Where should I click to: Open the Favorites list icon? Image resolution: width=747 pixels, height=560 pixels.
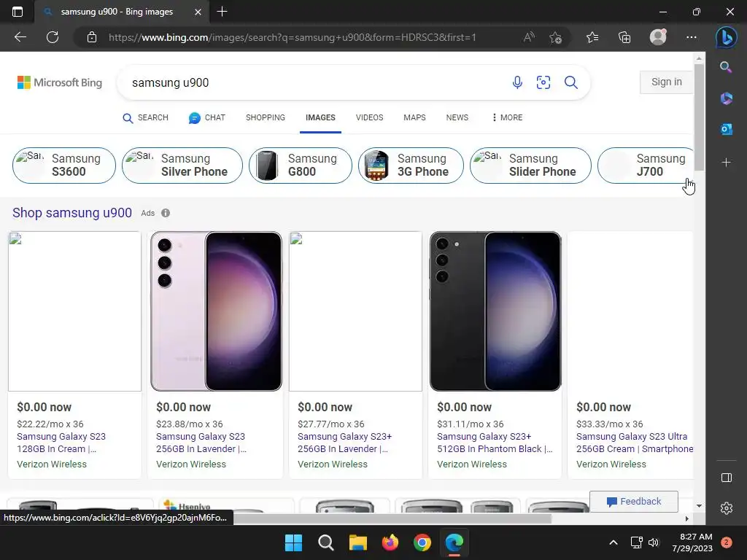(x=592, y=37)
